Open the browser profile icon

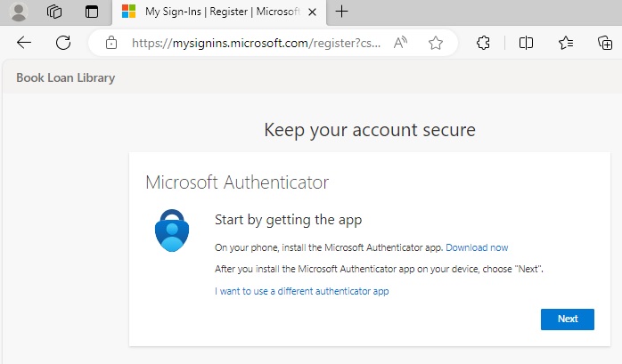[18, 12]
